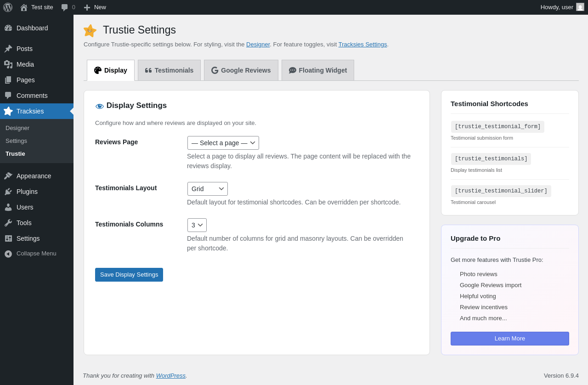
Task: Open the Reviews Page select dropdown
Action: pyautogui.click(x=223, y=143)
